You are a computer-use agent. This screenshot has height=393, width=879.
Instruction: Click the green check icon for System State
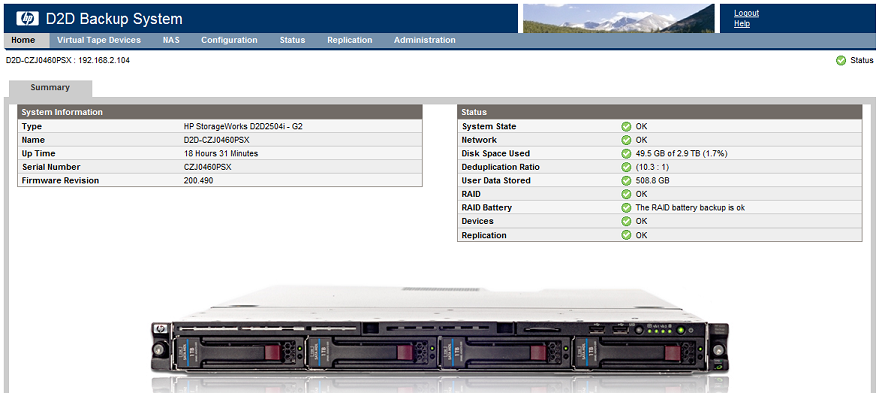point(626,127)
